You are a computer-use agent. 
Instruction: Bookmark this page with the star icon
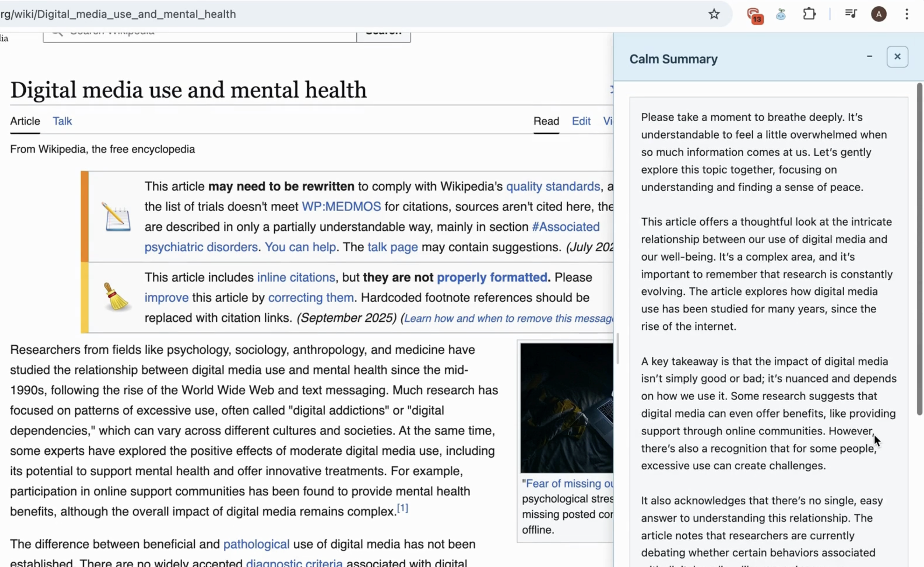pyautogui.click(x=714, y=14)
